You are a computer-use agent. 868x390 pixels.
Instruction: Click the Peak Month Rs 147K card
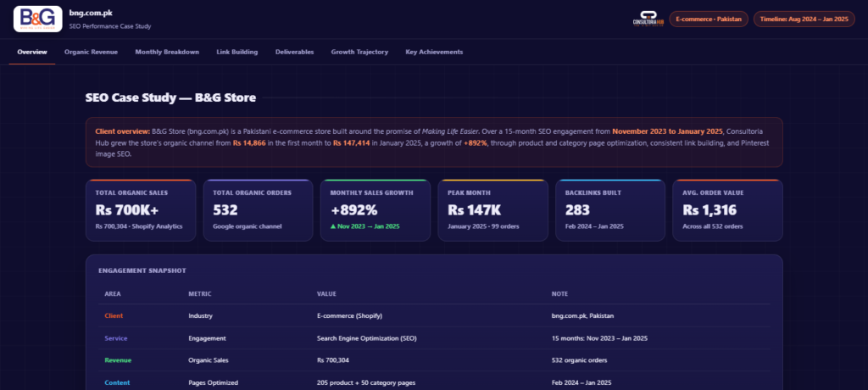coord(492,210)
